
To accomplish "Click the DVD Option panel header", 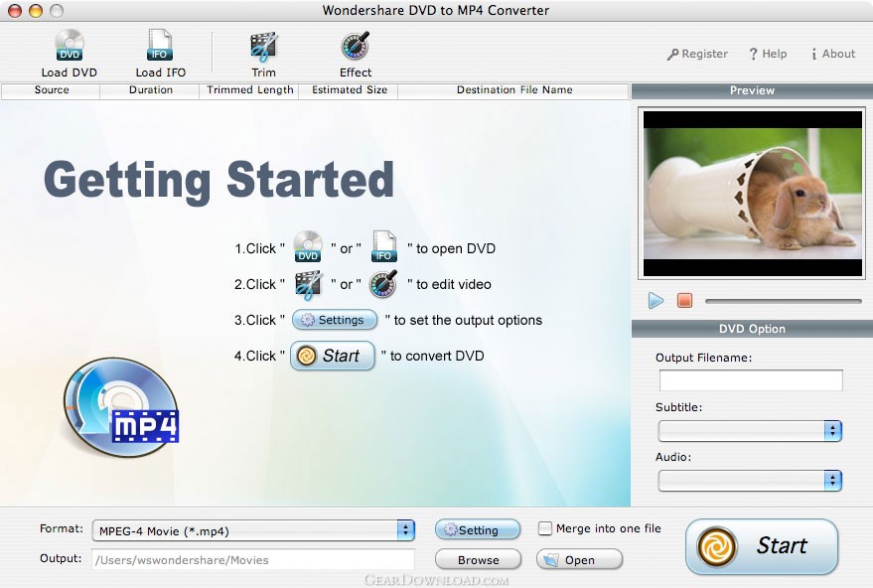I will (752, 329).
